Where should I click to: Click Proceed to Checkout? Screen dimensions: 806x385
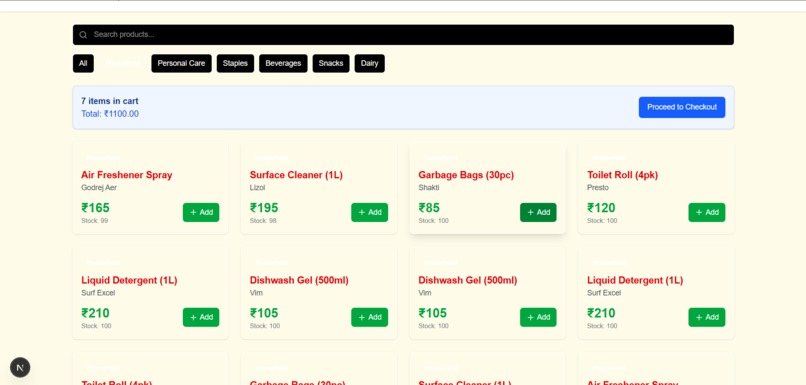coord(682,107)
